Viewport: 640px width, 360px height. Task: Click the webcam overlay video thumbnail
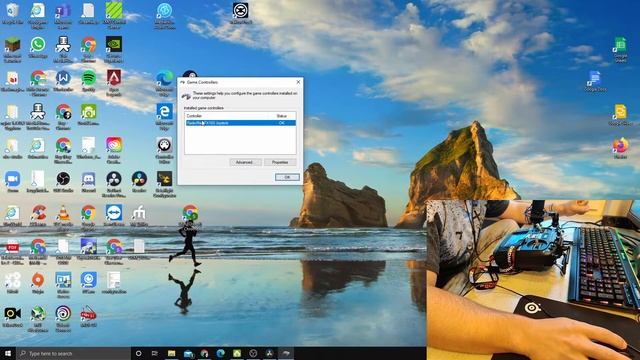click(x=533, y=280)
